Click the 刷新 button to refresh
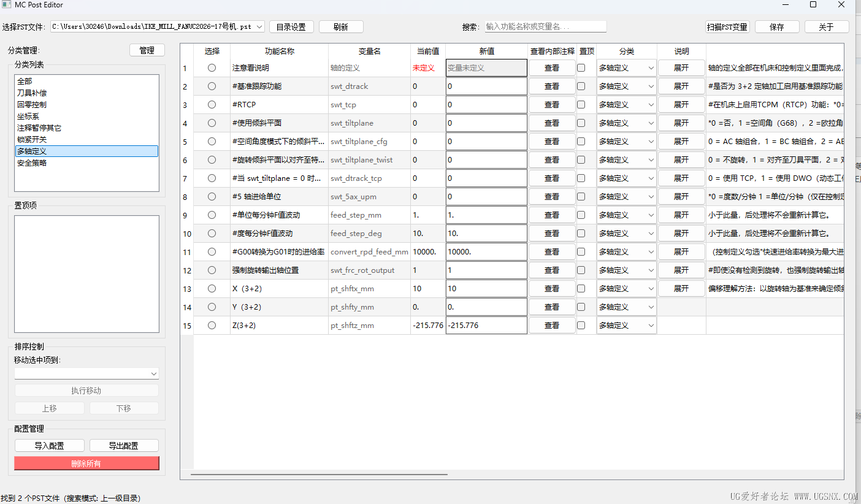 click(341, 26)
